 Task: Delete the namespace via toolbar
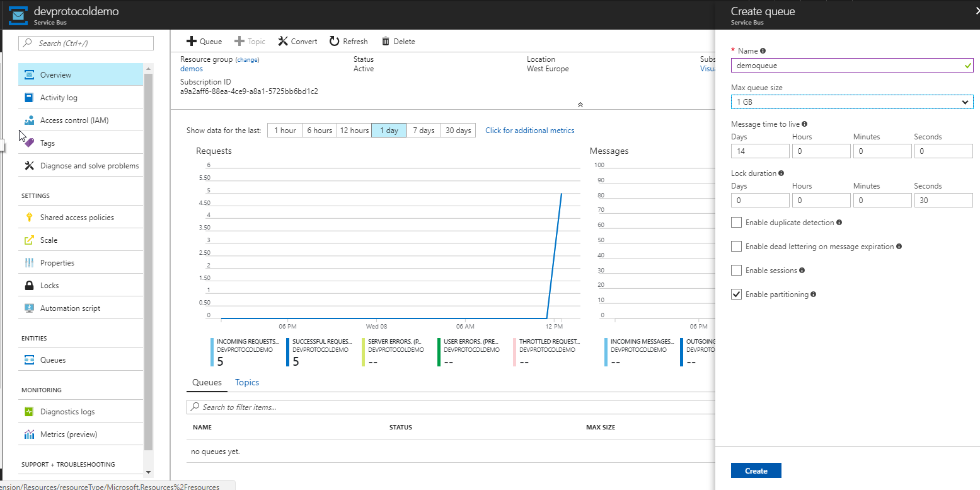398,42
